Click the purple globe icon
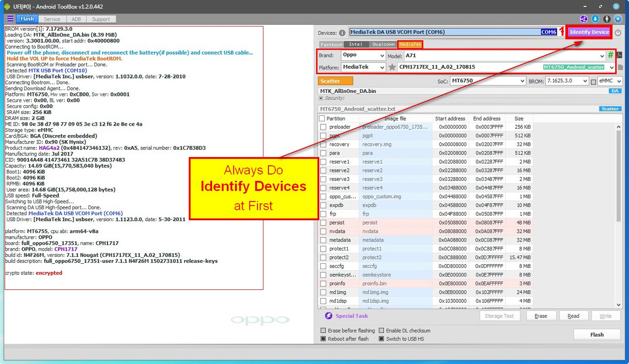This screenshot has width=629, height=364. [583, 19]
